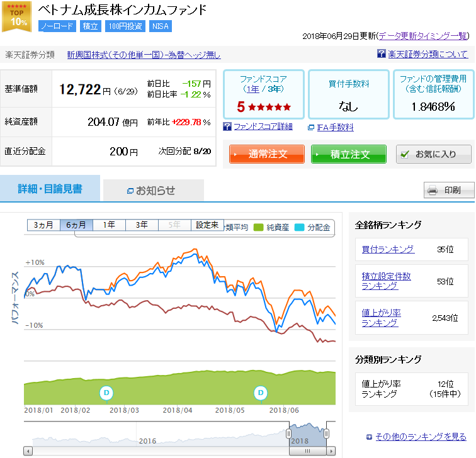The height and width of the screenshot is (458, 476).
Task: Click the external window icon beside IFA手数料
Action: (311, 127)
